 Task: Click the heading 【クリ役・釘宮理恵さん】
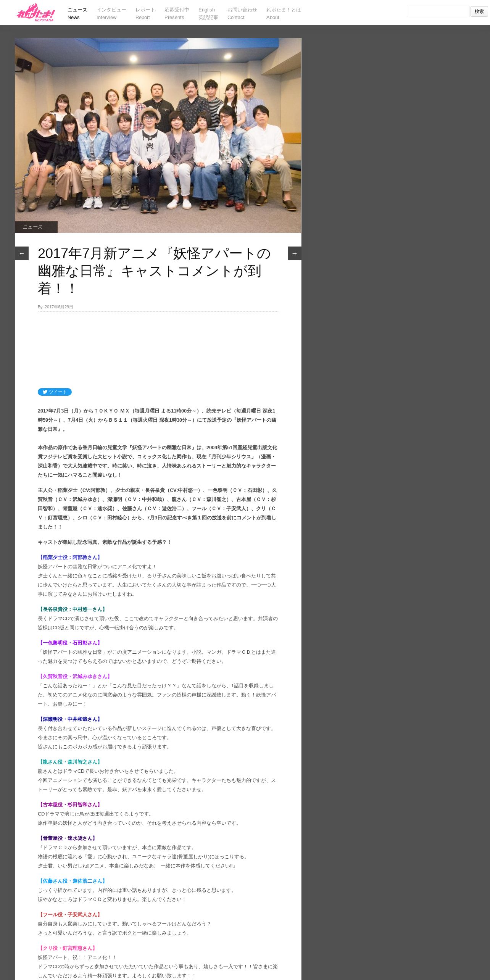pos(68,948)
